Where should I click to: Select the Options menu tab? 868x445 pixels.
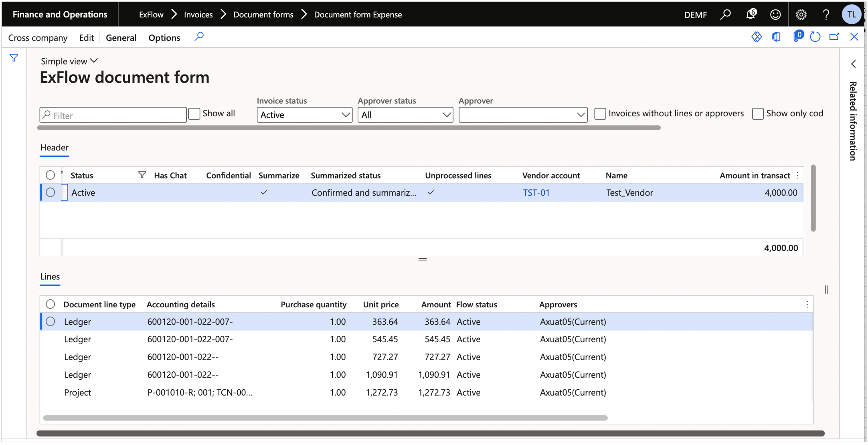(x=164, y=37)
